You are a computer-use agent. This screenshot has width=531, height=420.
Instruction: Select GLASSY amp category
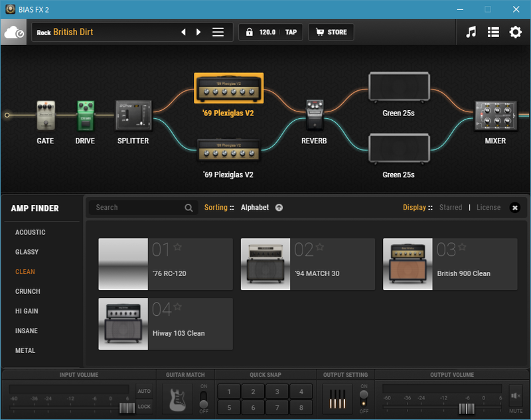[x=27, y=251]
